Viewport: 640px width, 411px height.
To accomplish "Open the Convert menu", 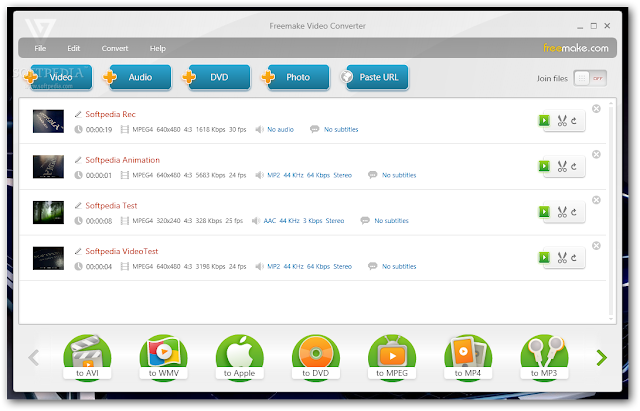I will click(x=115, y=48).
